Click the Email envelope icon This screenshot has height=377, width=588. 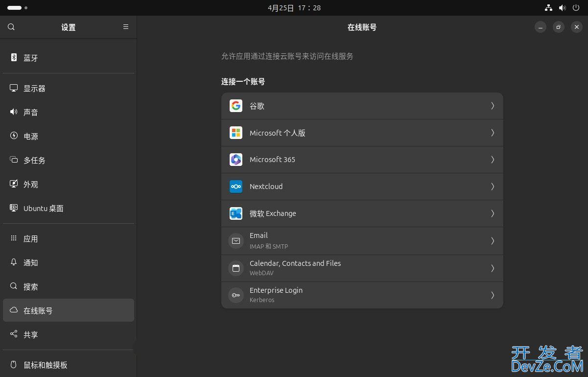click(x=236, y=241)
